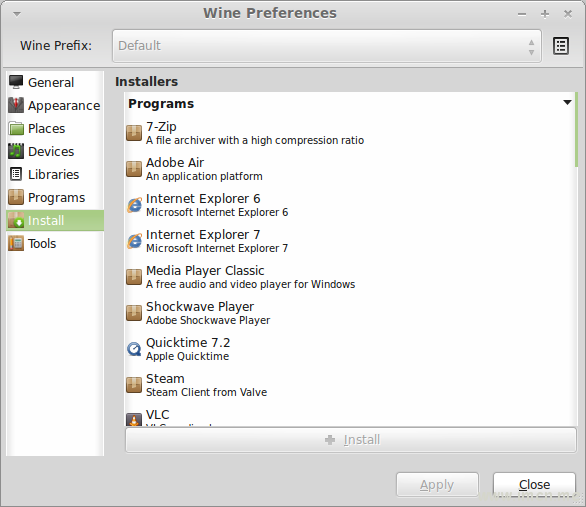Switch to the General tab
Viewport: 586px width, 507px height.
coord(55,82)
